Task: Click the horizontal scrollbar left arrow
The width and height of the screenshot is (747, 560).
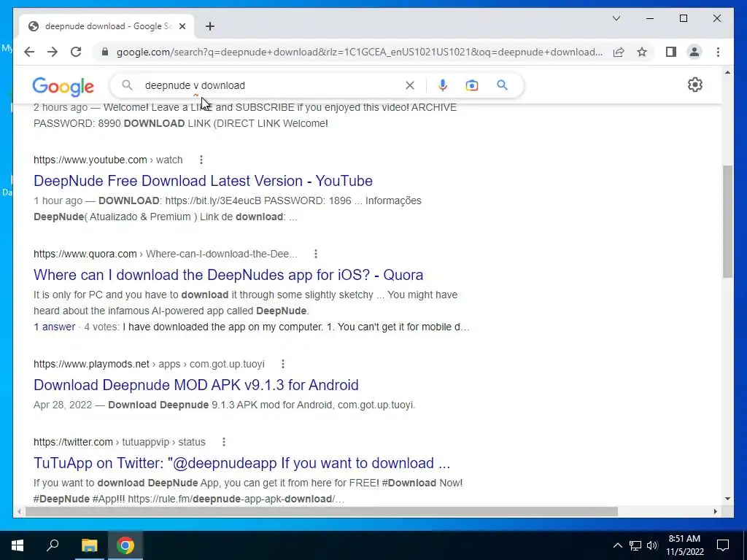Action: click(19, 512)
